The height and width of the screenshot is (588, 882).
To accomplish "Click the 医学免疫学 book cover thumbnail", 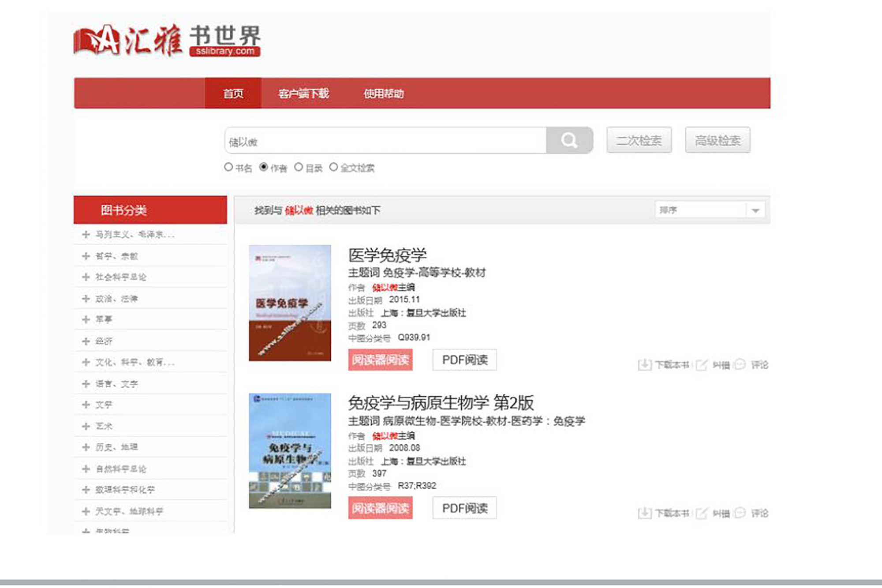I will tap(290, 303).
